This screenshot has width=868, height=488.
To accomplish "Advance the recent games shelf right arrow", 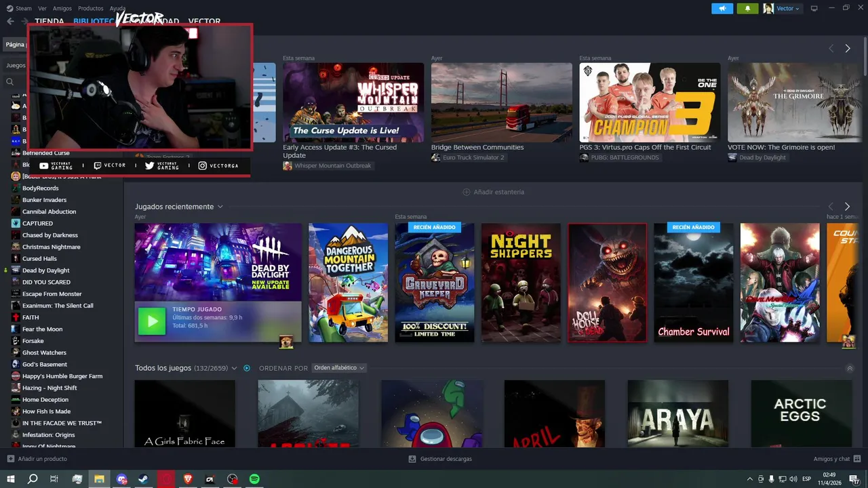I will click(847, 207).
